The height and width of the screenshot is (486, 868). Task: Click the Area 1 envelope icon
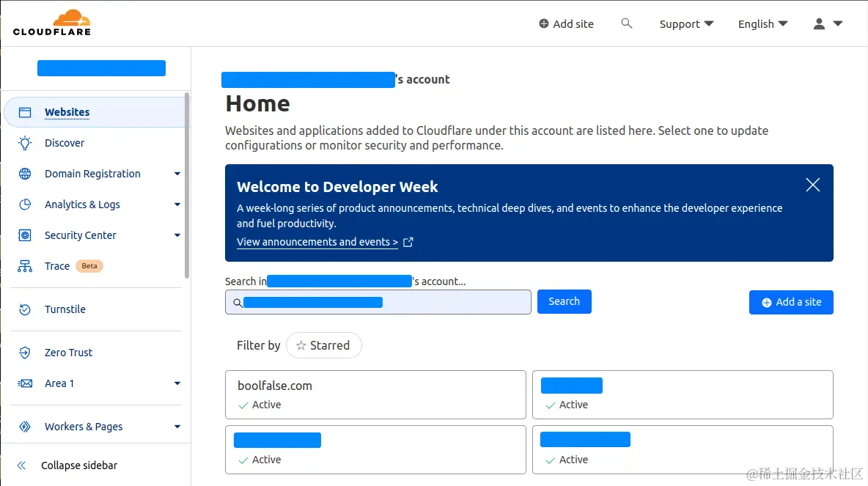click(x=25, y=383)
